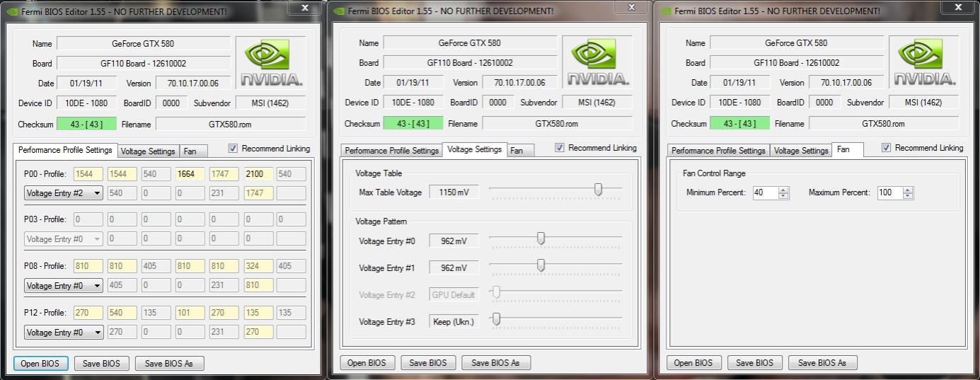Image resolution: width=980 pixels, height=380 pixels.
Task: Click the Minimum Percent value field
Action: click(766, 192)
